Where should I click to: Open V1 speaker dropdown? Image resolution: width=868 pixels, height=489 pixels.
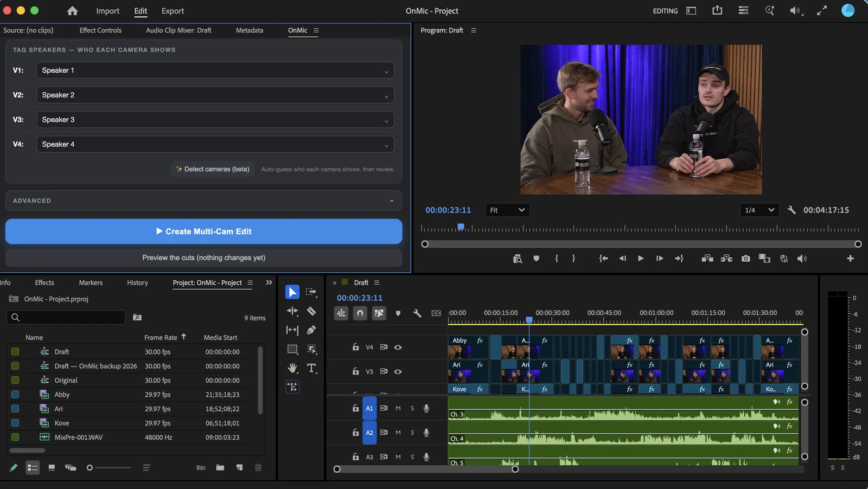coord(215,70)
